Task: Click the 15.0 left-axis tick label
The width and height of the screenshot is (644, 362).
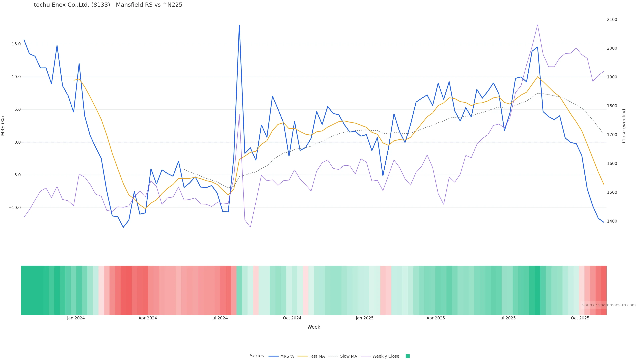Action: tap(16, 44)
